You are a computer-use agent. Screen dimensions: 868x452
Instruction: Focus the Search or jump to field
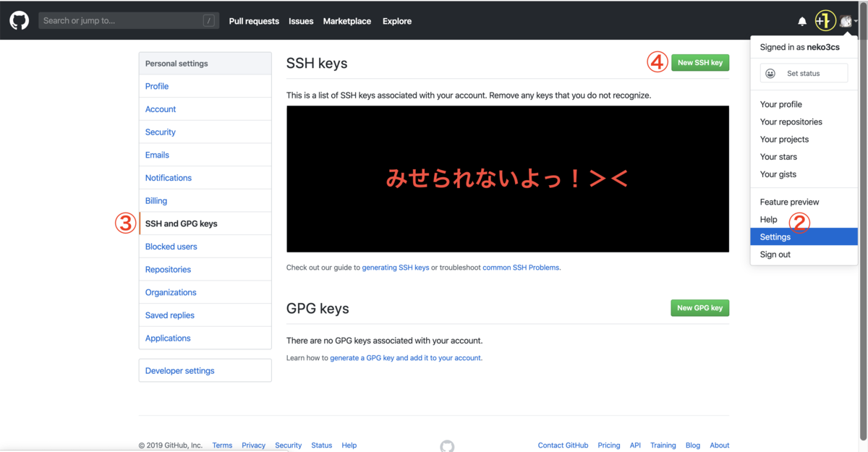(x=129, y=21)
